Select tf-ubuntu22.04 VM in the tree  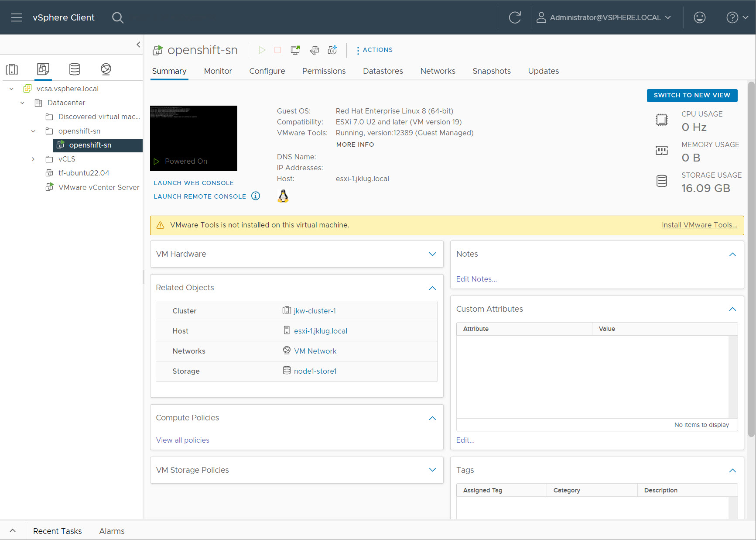point(84,173)
